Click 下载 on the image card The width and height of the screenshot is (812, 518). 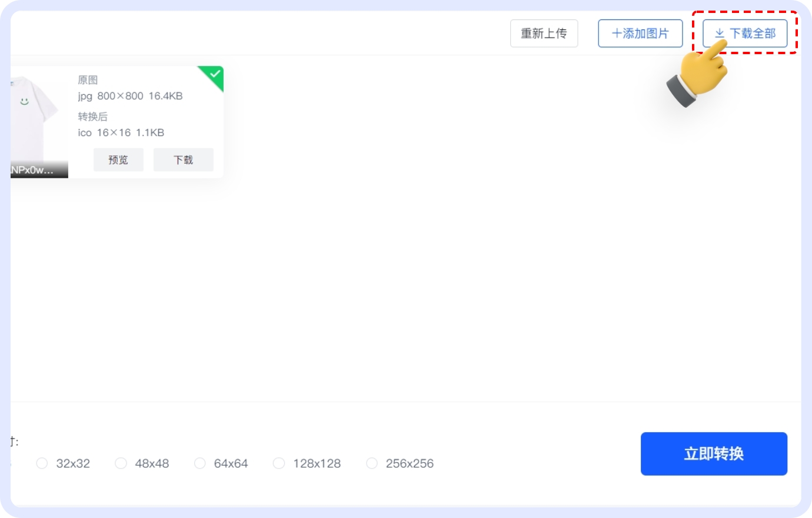coord(184,160)
